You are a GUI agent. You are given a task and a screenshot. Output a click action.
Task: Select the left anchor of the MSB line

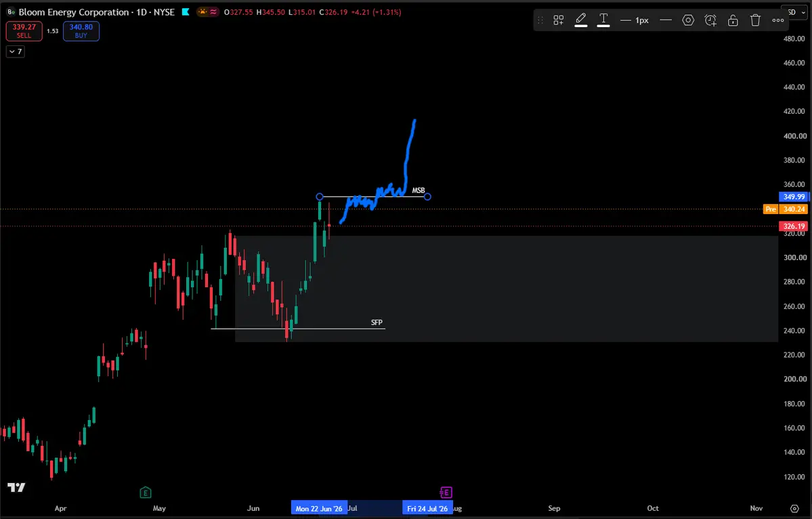tap(320, 196)
